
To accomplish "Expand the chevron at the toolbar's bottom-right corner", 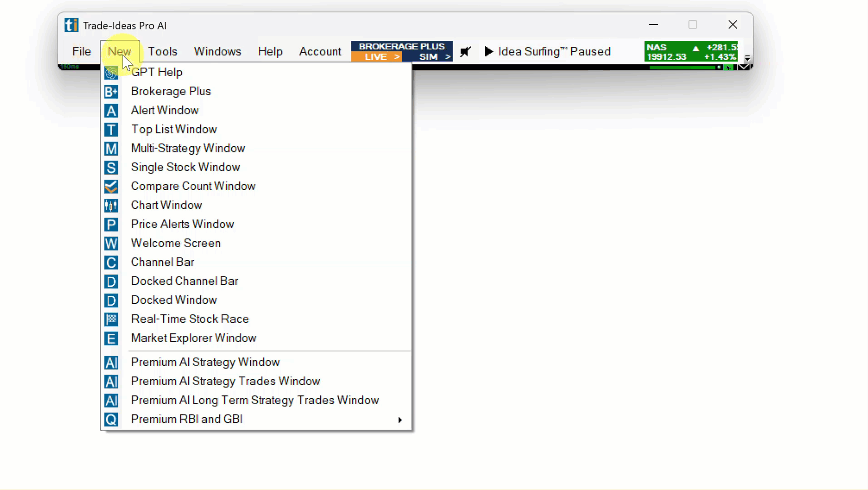I will pyautogui.click(x=744, y=67).
